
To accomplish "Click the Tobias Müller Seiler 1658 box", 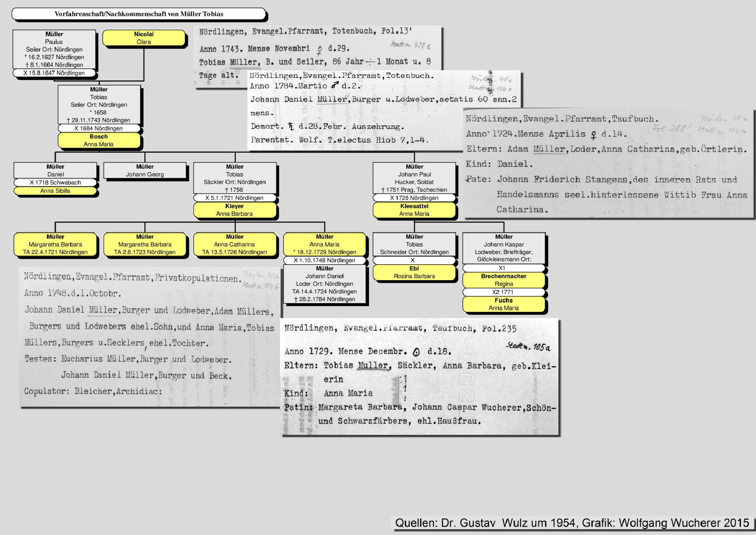I will [99, 104].
